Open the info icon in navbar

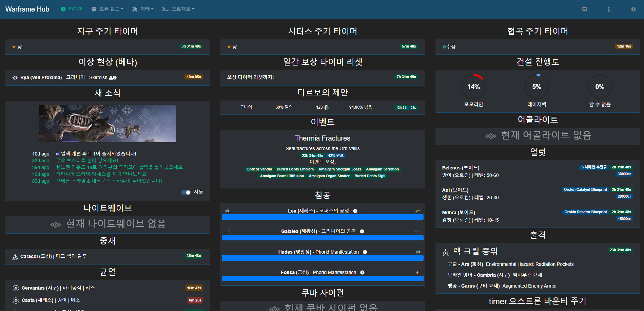coord(609,9)
